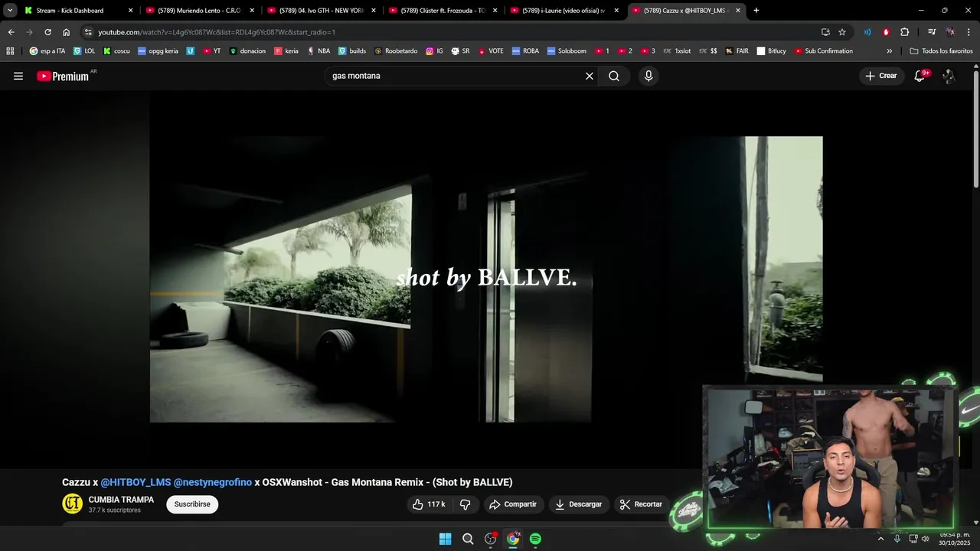Open YouTube account avatar menu
This screenshot has width=980, height=551.
(949, 76)
